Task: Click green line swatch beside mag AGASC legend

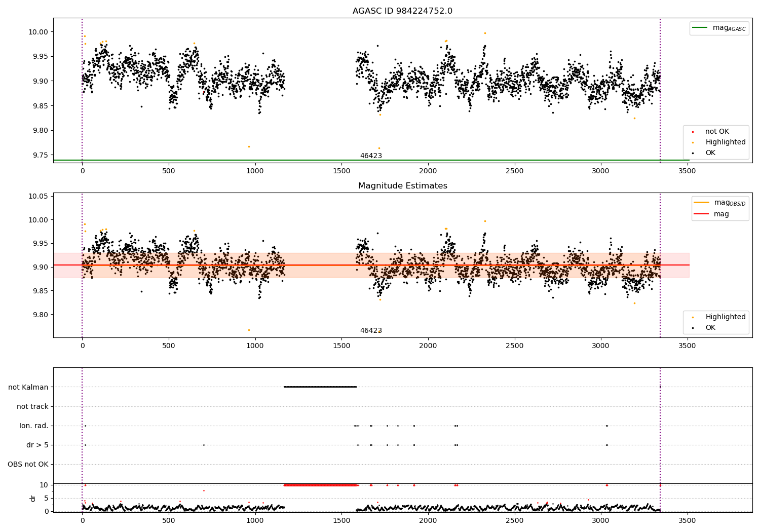Action: (700, 28)
